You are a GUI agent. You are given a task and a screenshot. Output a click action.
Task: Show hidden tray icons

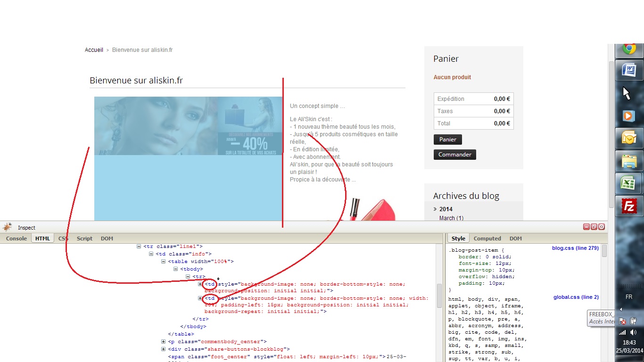click(621, 310)
